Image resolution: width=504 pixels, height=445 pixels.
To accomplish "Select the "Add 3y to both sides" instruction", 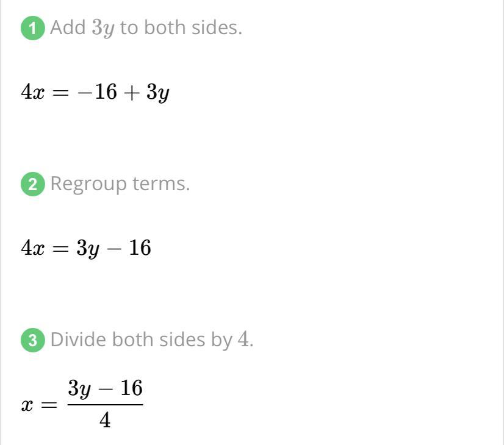I will click(x=146, y=28).
